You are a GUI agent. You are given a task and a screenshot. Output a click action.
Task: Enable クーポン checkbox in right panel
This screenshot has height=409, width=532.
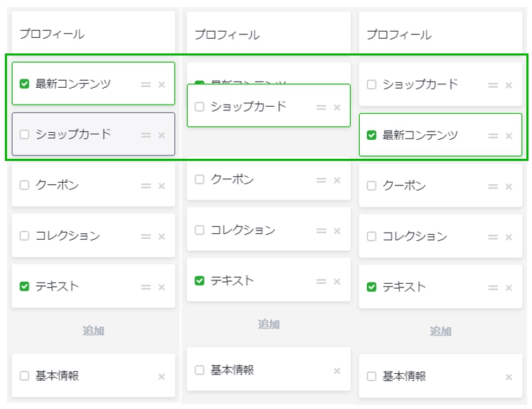[372, 186]
